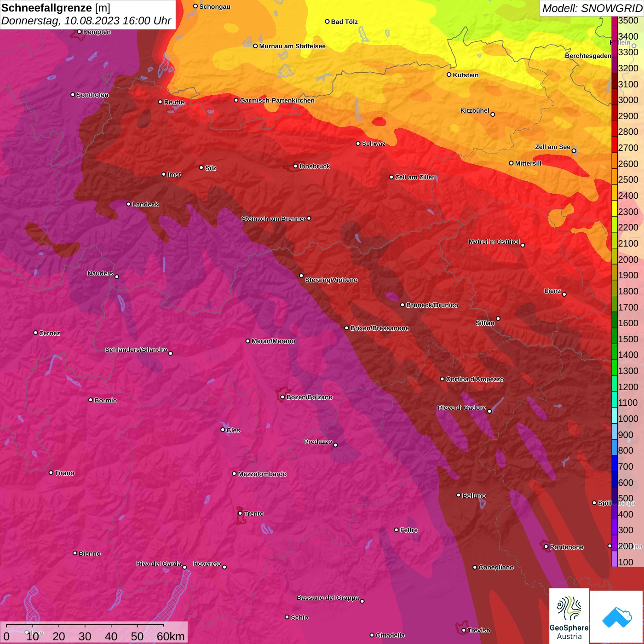Click the Kufstein location dot
Image resolution: width=644 pixels, height=644 pixels.
[449, 75]
